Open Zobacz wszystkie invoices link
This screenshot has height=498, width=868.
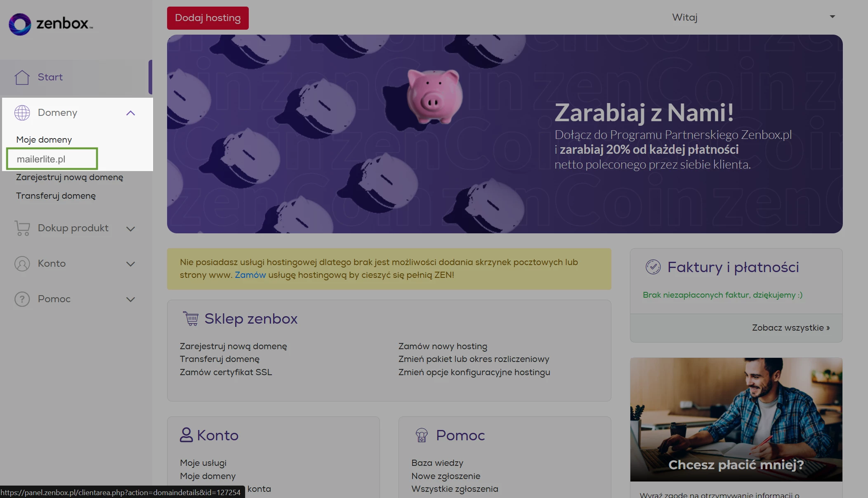(x=790, y=328)
